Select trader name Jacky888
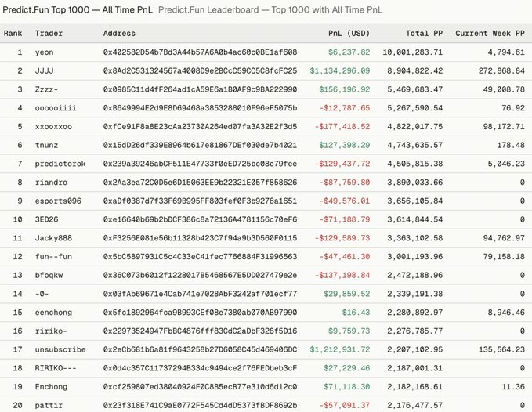The image size is (532, 412). [53, 238]
